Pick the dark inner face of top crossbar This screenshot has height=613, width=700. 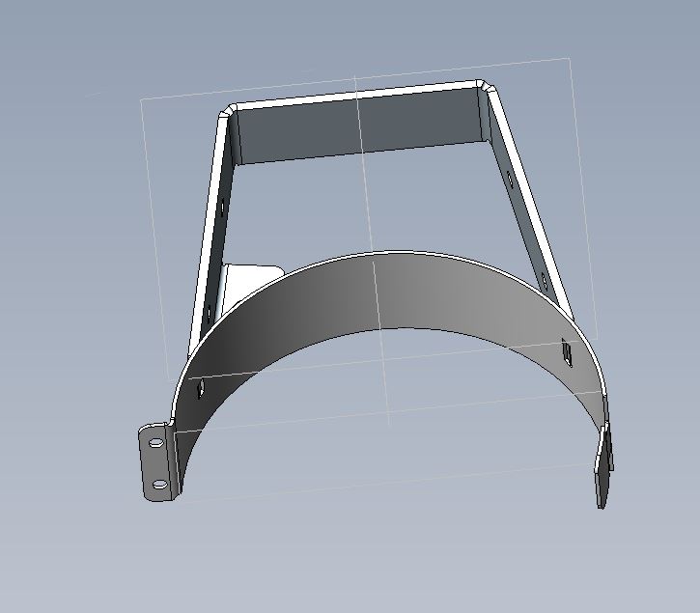tap(359, 126)
